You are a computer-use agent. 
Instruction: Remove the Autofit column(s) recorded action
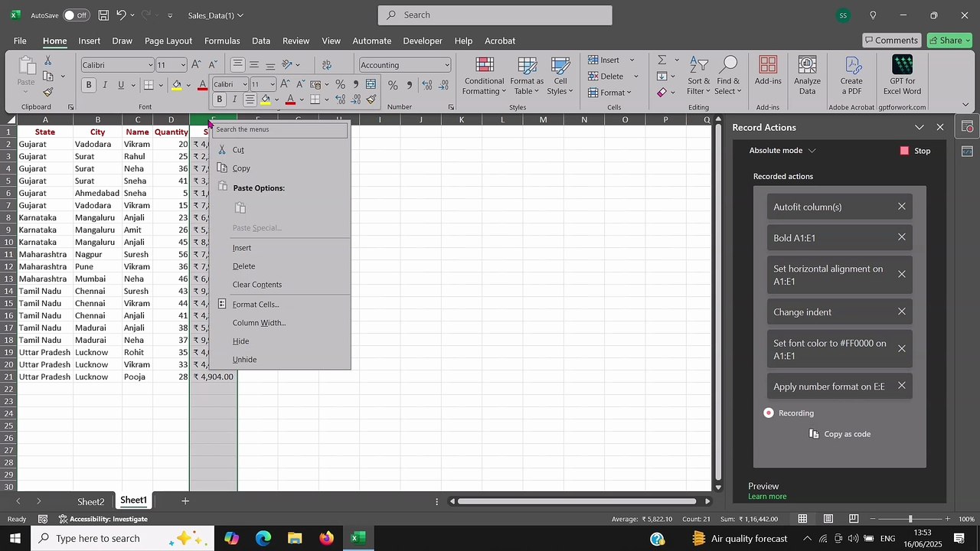click(x=902, y=207)
